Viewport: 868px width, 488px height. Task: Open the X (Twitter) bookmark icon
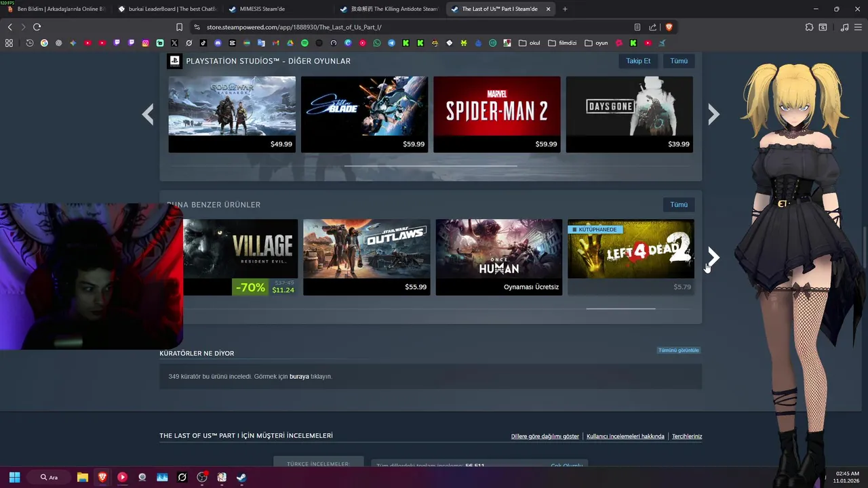[x=174, y=43]
